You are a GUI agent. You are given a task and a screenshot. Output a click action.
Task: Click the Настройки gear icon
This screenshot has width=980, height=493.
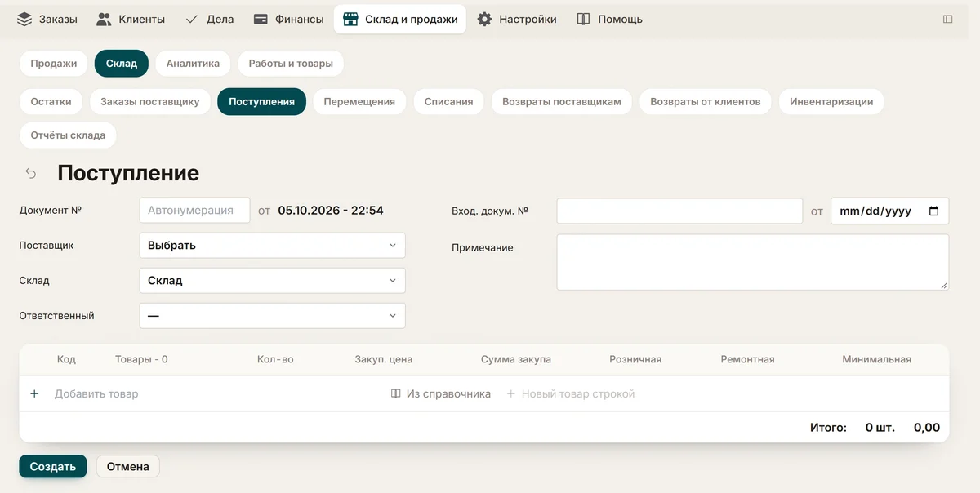[484, 19]
